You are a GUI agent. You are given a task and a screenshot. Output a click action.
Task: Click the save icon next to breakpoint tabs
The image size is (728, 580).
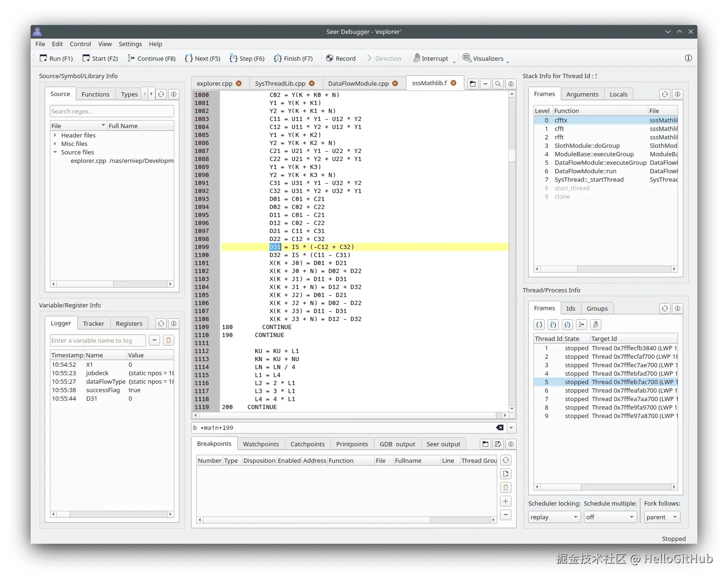pos(498,444)
